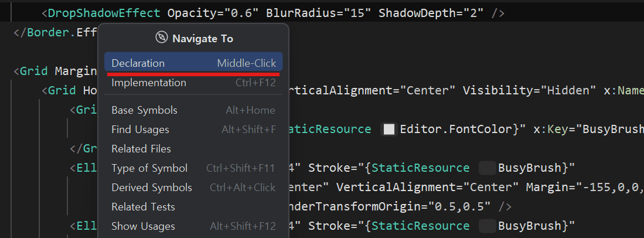The height and width of the screenshot is (238, 644).
Task: Click the compass icon beside Navigate To
Action: [x=162, y=38]
